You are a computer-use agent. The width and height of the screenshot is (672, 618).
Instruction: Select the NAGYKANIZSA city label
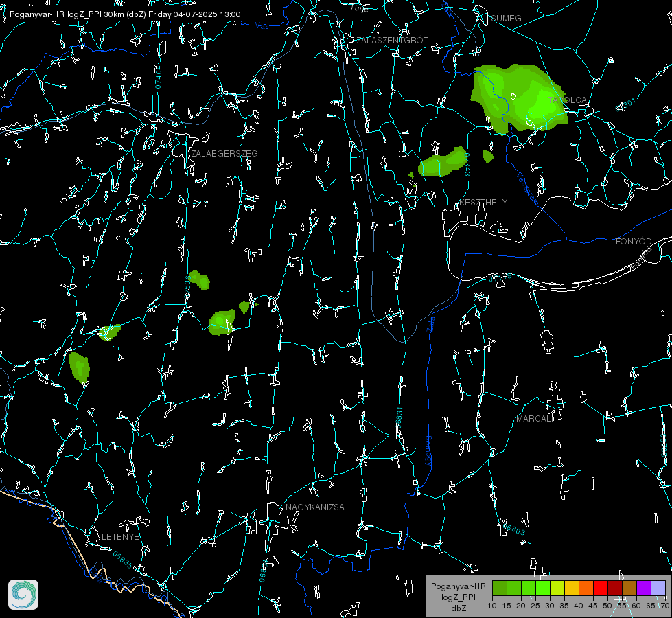tap(315, 507)
